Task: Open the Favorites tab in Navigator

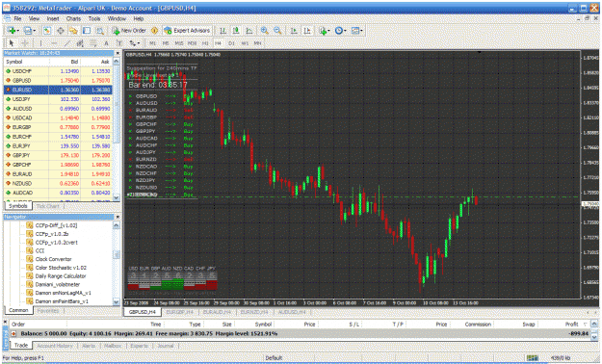Action: coord(48,311)
